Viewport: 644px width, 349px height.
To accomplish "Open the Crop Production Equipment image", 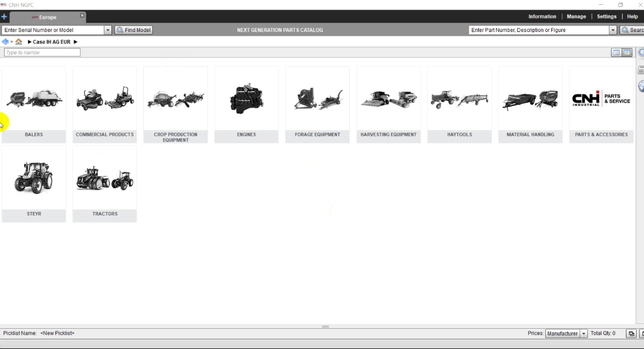I will [175, 99].
